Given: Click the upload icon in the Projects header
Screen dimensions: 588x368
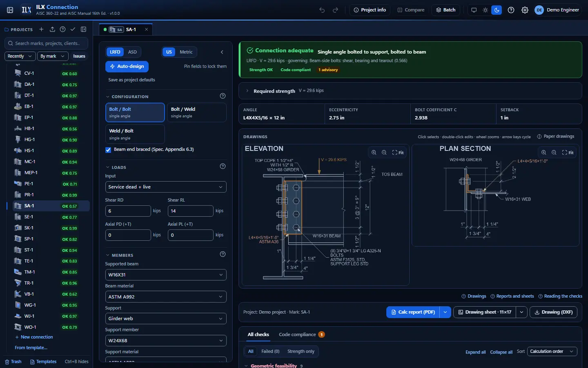Looking at the screenshot, I should tap(52, 29).
